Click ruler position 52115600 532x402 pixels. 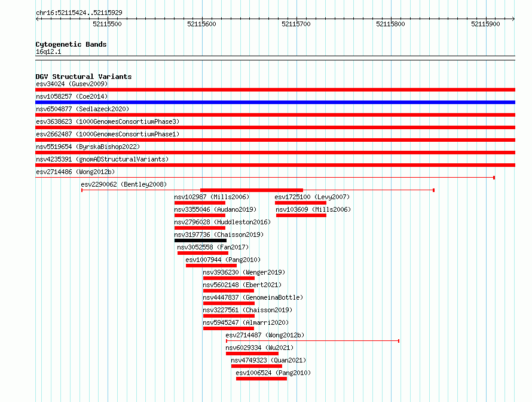201,24
